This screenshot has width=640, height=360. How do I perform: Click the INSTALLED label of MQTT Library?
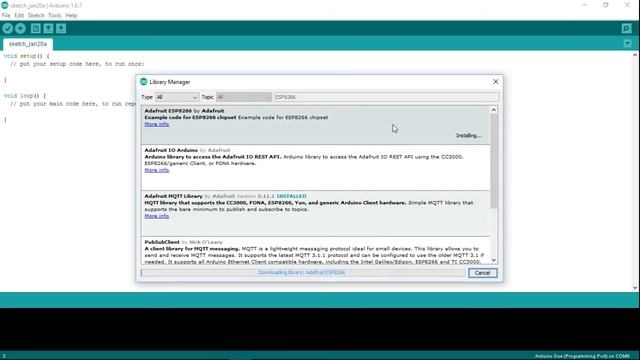(291, 196)
